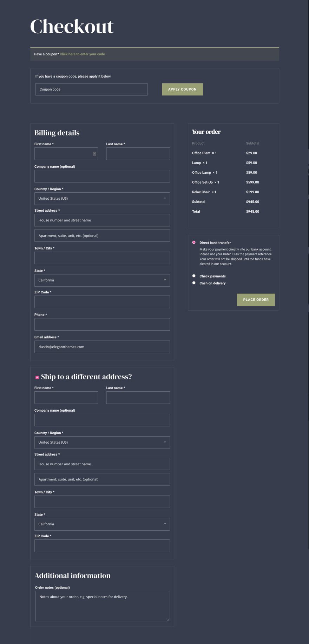Choose Check payments as payment method

tap(194, 276)
